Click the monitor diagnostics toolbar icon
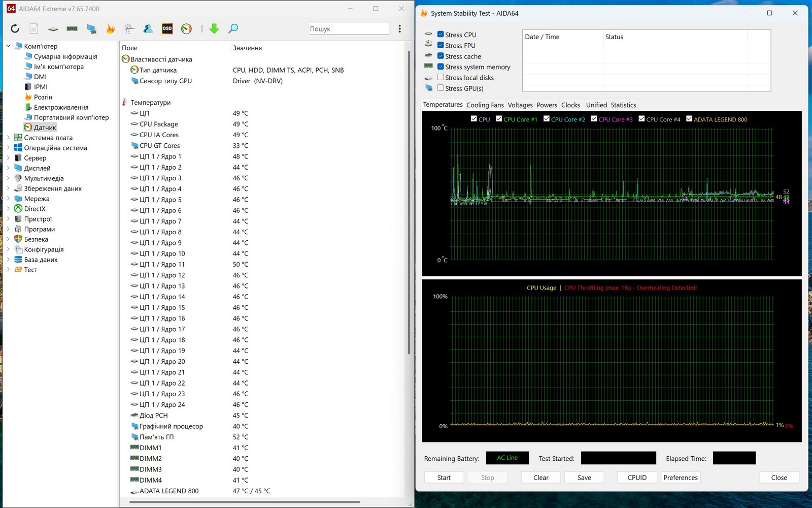Screen dimensions: 812x508 click(91, 29)
